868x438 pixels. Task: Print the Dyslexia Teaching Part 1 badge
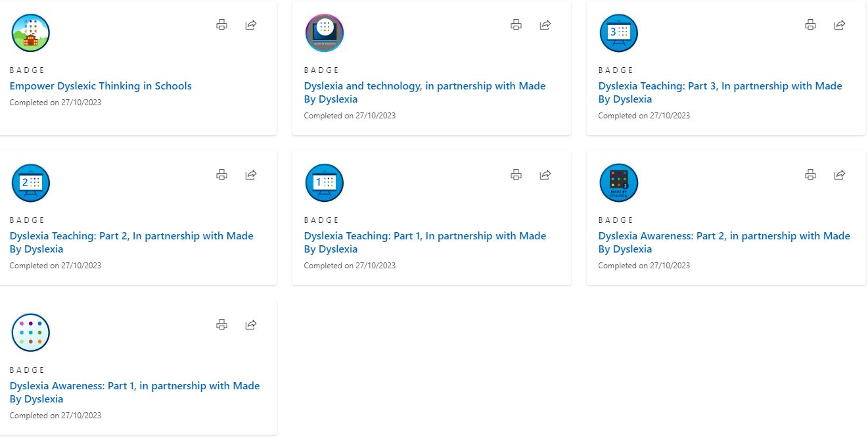click(x=516, y=175)
